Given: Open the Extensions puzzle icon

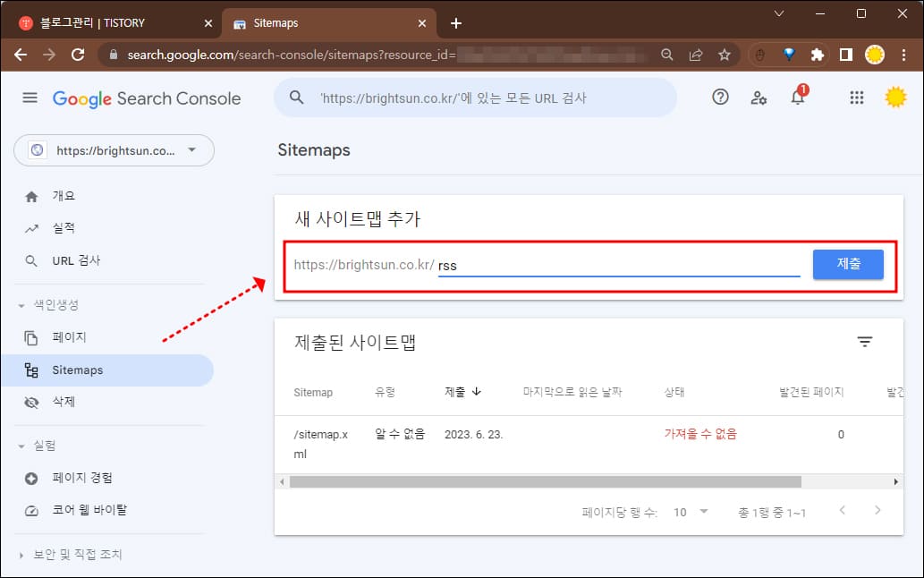Looking at the screenshot, I should pyautogui.click(x=818, y=55).
